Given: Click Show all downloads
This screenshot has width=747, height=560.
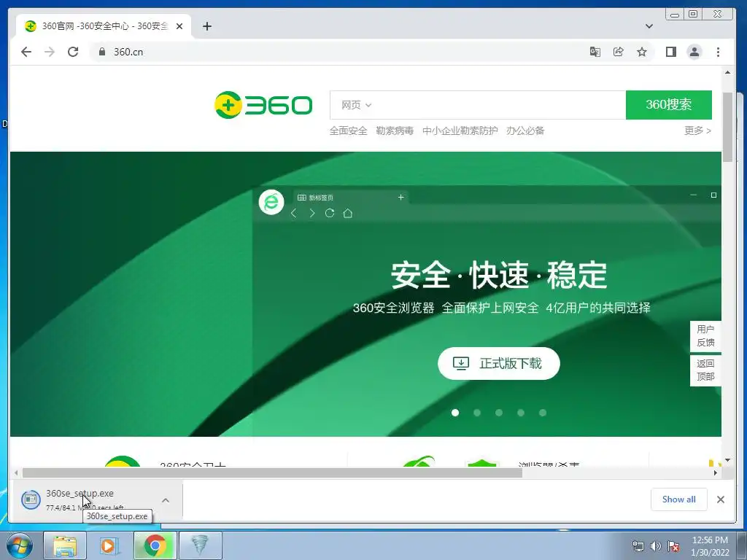Looking at the screenshot, I should (x=679, y=499).
